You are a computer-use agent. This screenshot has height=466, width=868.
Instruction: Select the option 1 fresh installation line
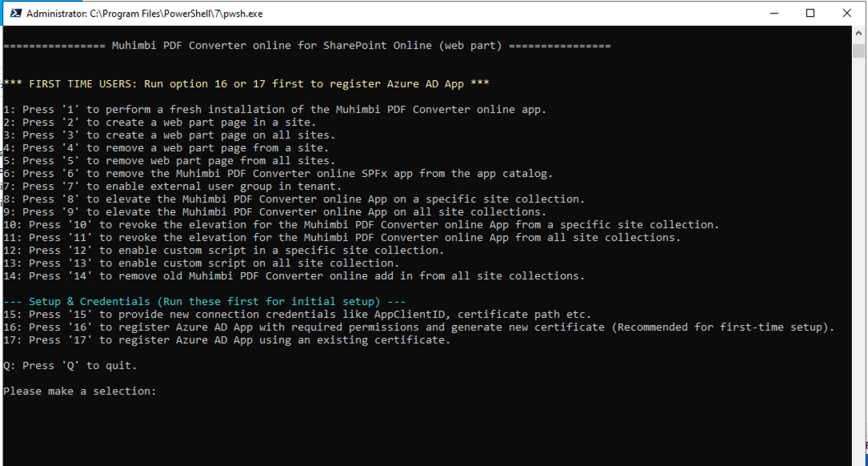(x=274, y=109)
